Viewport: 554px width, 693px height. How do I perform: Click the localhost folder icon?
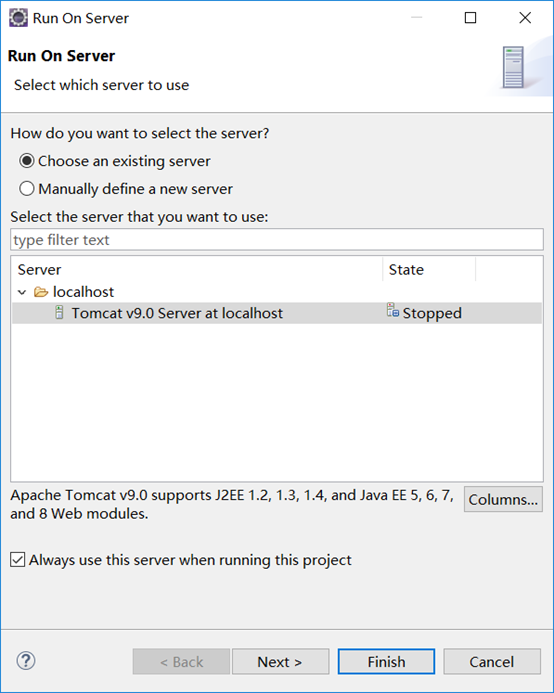click(x=41, y=292)
